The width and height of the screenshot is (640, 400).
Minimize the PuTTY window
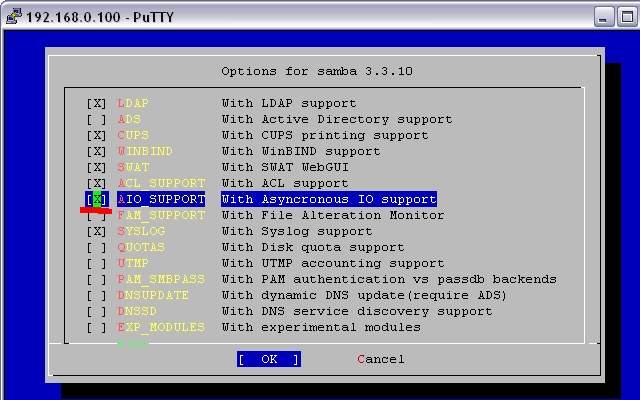pyautogui.click(x=604, y=17)
